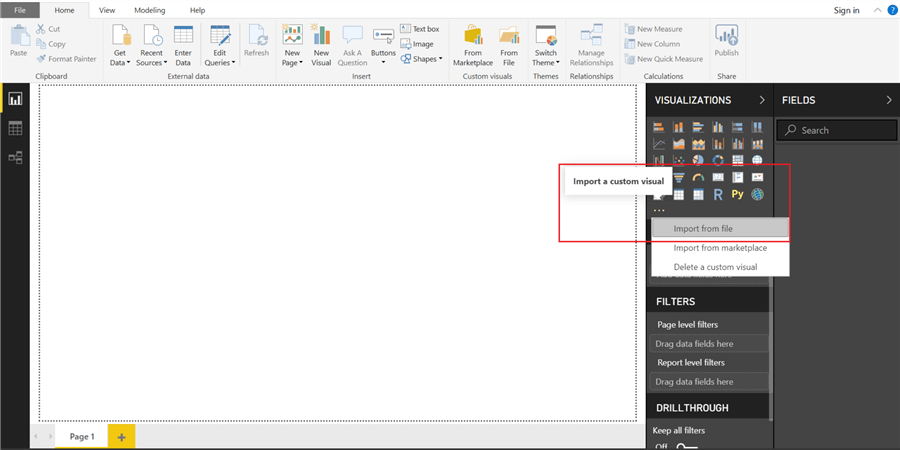Click the Fields pane Search box

pos(836,130)
